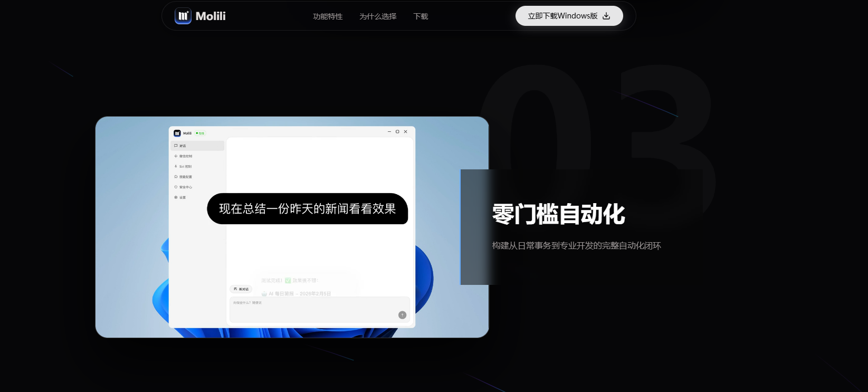The width and height of the screenshot is (868, 392).
Task: Open the 功能特性 navigation link
Action: point(328,16)
